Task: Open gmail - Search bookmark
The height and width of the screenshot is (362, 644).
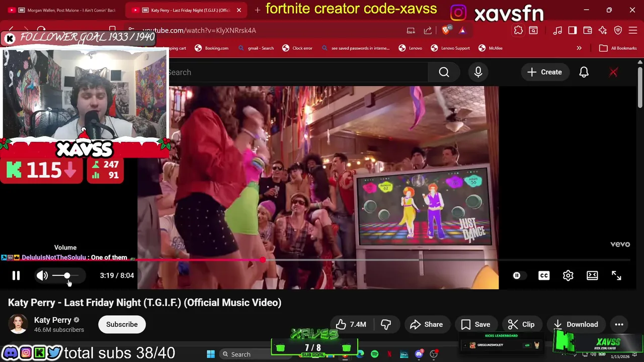Action: [256, 48]
